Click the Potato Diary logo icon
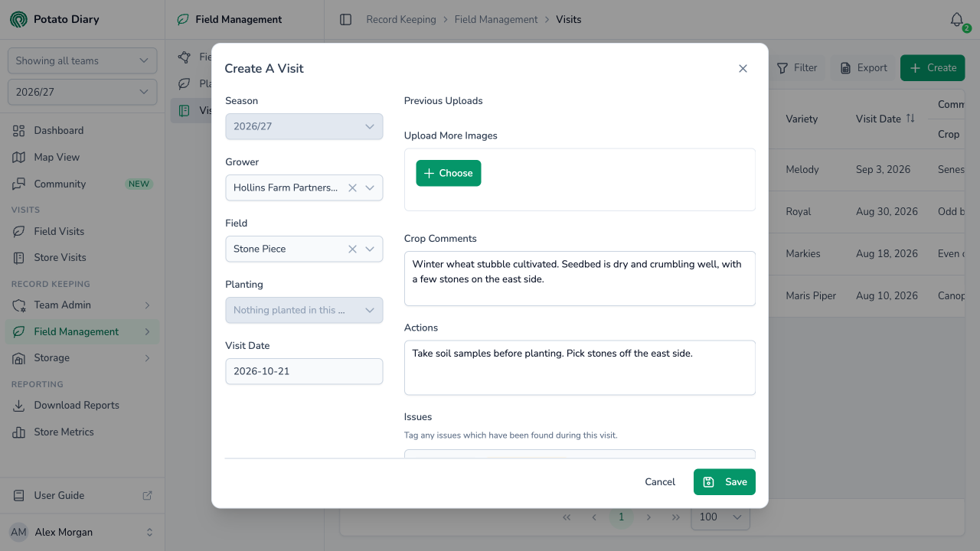 [18, 19]
